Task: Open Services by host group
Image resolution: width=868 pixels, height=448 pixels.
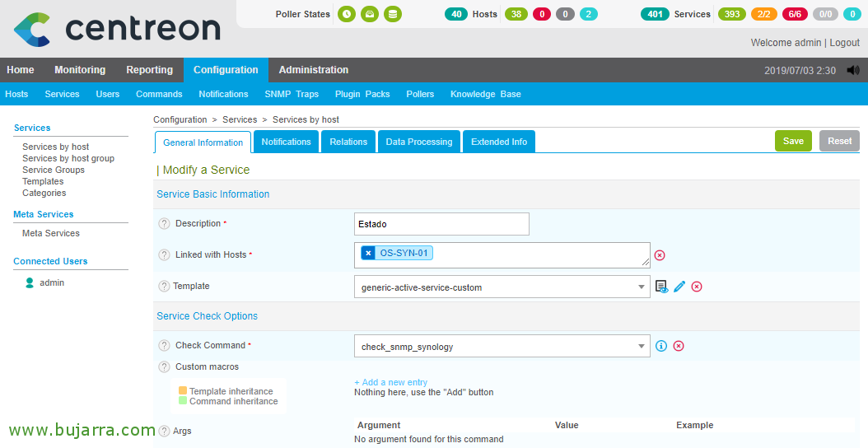Action: pyautogui.click(x=68, y=158)
